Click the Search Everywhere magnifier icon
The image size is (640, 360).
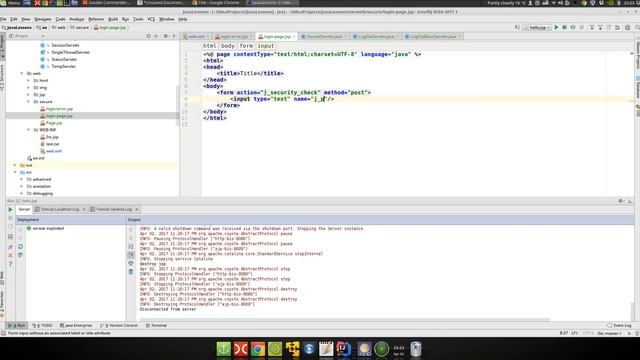(x=637, y=27)
